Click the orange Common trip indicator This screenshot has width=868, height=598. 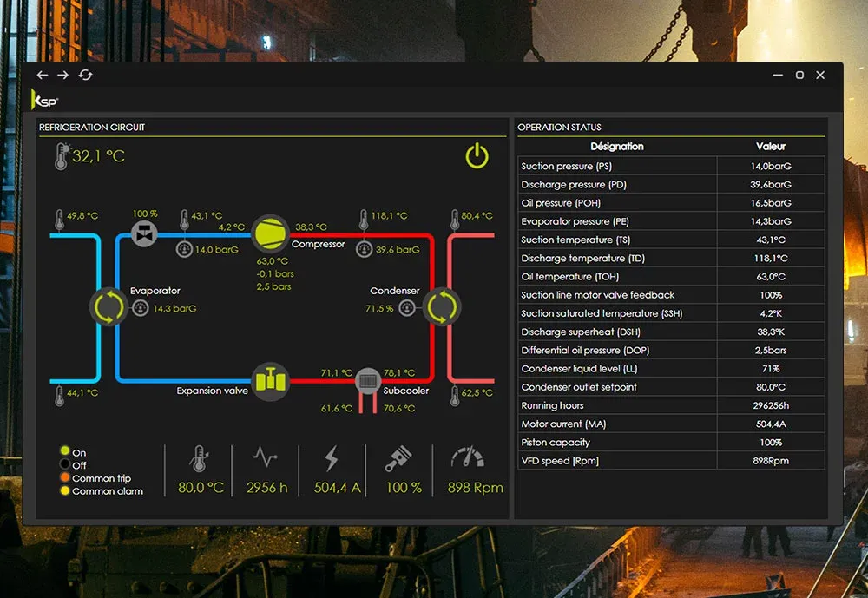pos(64,478)
